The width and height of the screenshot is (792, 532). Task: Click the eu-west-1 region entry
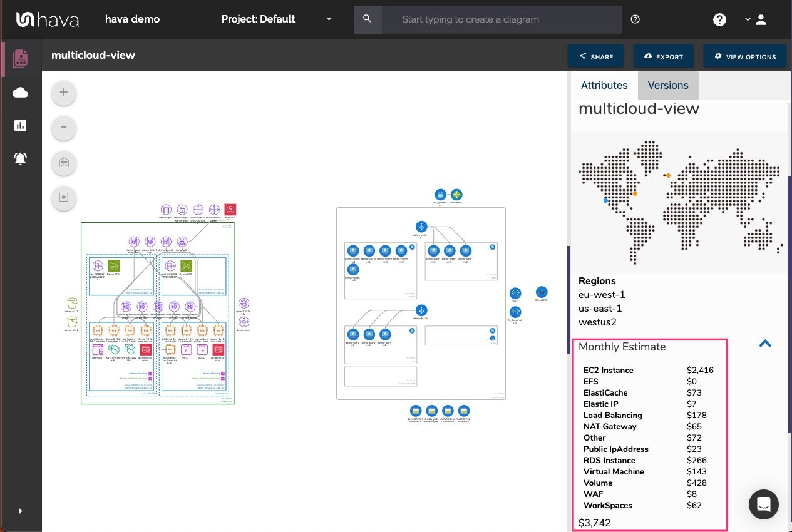(x=602, y=295)
